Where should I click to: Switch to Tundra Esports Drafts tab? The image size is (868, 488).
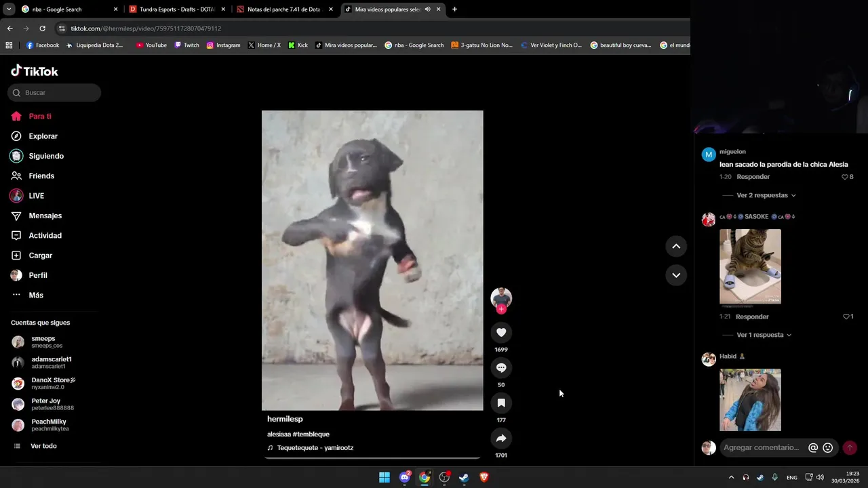(x=177, y=9)
